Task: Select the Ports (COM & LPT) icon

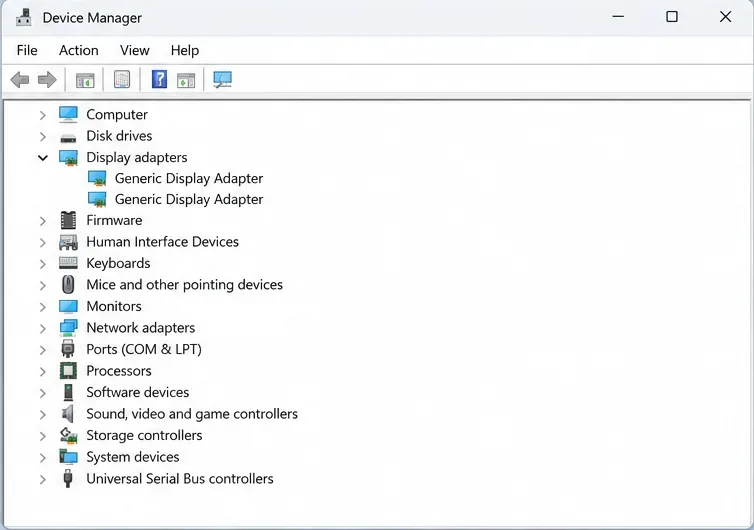Action: coord(68,349)
